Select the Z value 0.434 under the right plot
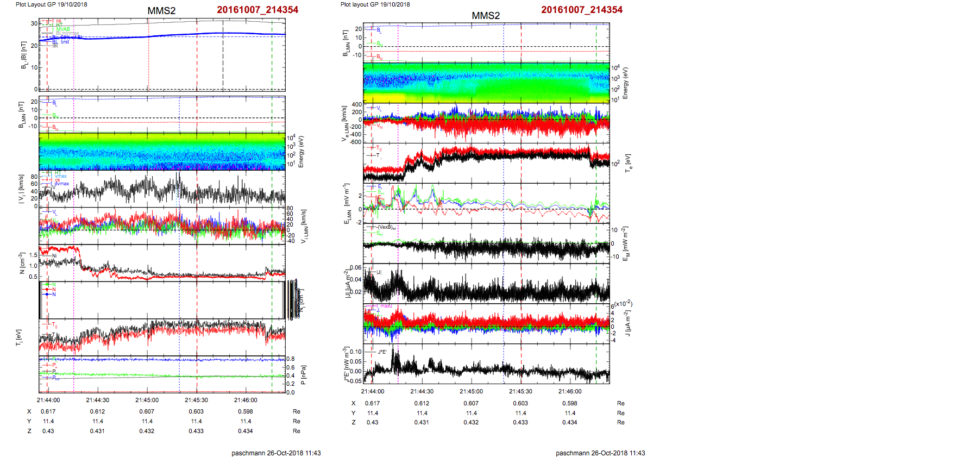This screenshot has height=457, width=980. [569, 422]
